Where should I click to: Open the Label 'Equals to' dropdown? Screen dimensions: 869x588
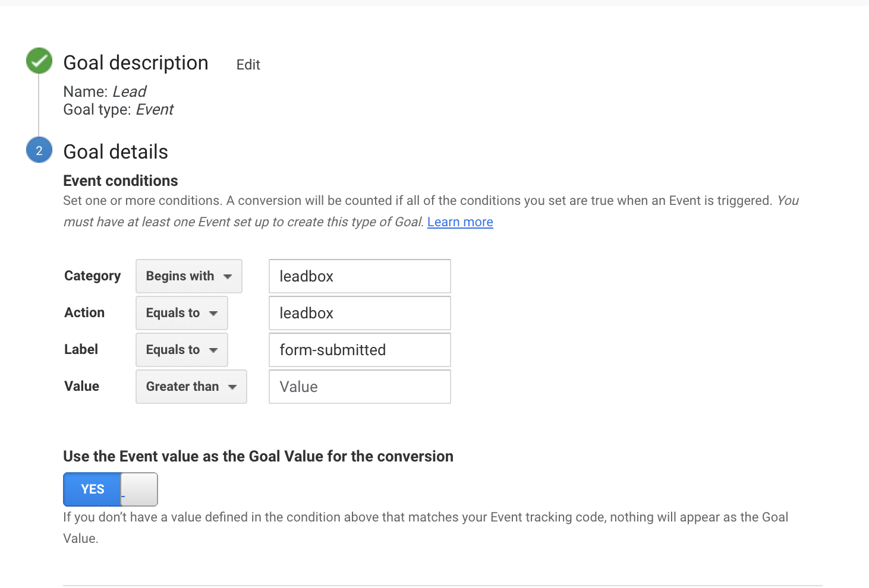pyautogui.click(x=182, y=350)
